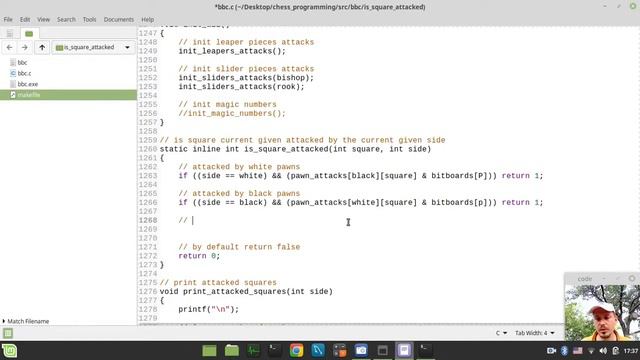Screen dimensions: 640x360
Task: Open the file manager from taskbar
Action: pyautogui.click(x=231, y=351)
